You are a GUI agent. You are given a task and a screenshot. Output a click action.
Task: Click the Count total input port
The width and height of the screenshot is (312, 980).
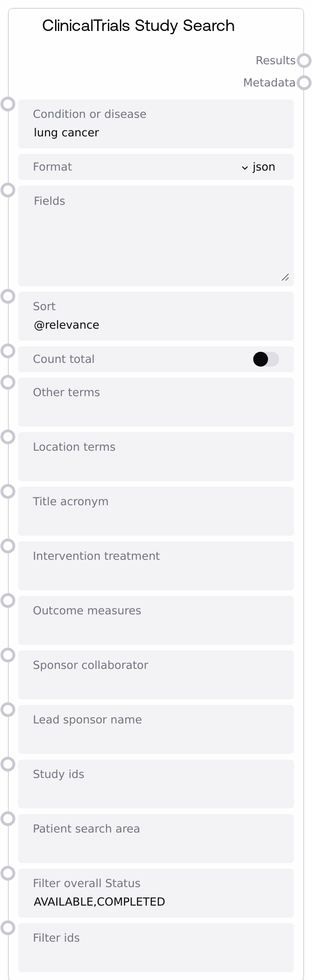click(8, 351)
